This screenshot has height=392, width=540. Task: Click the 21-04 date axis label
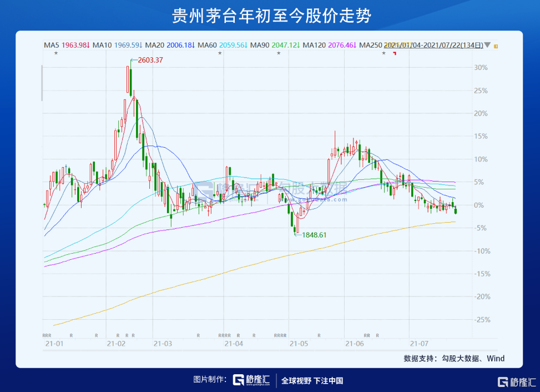[x=234, y=344]
